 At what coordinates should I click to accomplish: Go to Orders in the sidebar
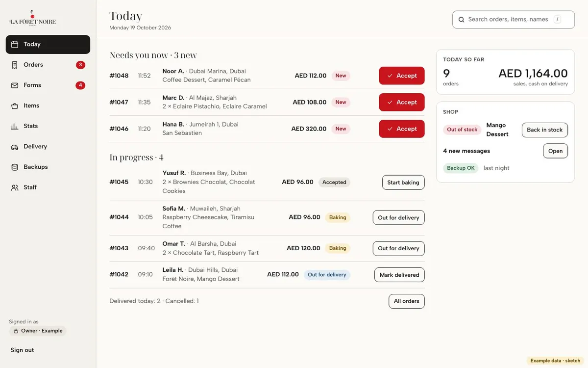48,65
